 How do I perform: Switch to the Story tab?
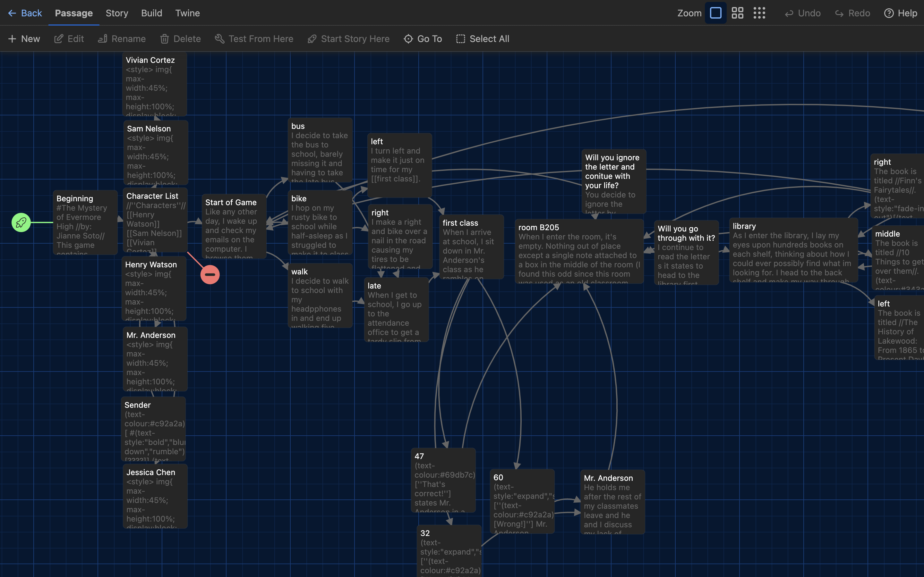[x=116, y=13]
